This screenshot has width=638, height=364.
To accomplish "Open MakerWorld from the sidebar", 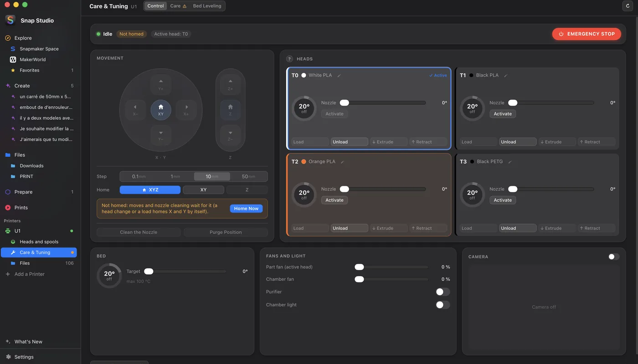I will click(33, 60).
